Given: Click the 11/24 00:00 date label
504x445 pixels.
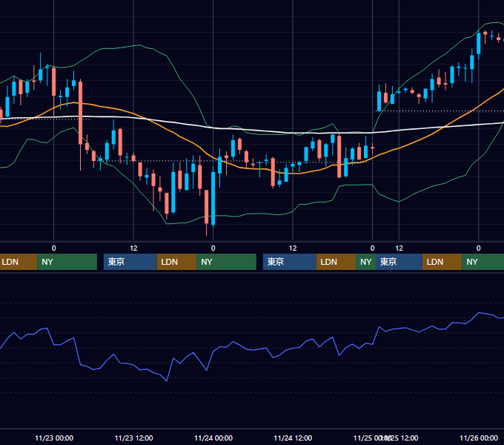Looking at the screenshot, I should pos(213,438).
